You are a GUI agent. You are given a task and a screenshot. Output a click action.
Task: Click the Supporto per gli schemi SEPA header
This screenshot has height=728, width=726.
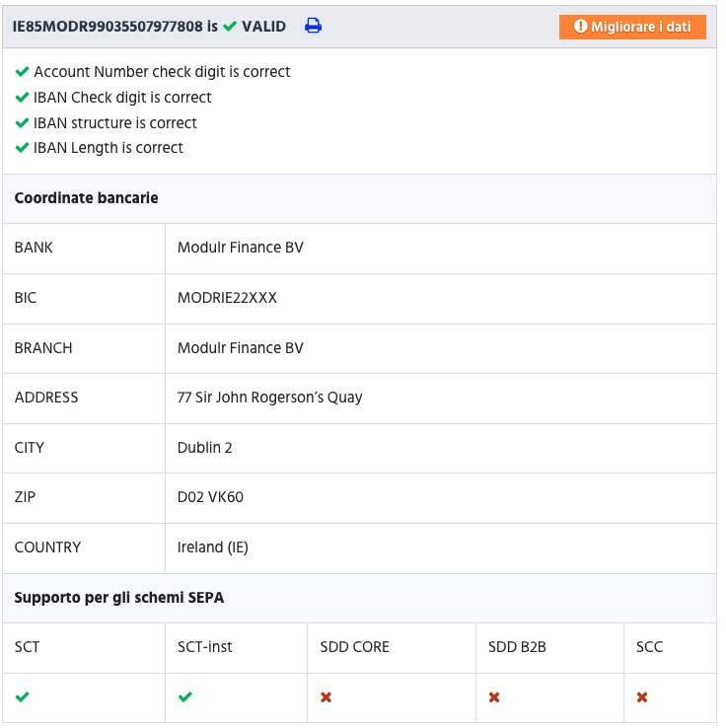(x=118, y=598)
